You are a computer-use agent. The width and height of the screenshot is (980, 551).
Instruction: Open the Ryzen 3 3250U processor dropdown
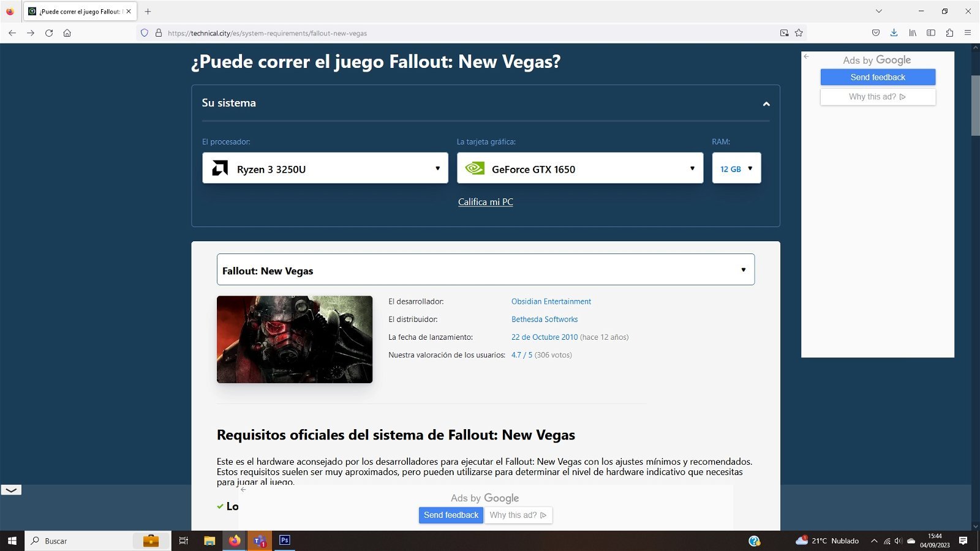click(325, 168)
